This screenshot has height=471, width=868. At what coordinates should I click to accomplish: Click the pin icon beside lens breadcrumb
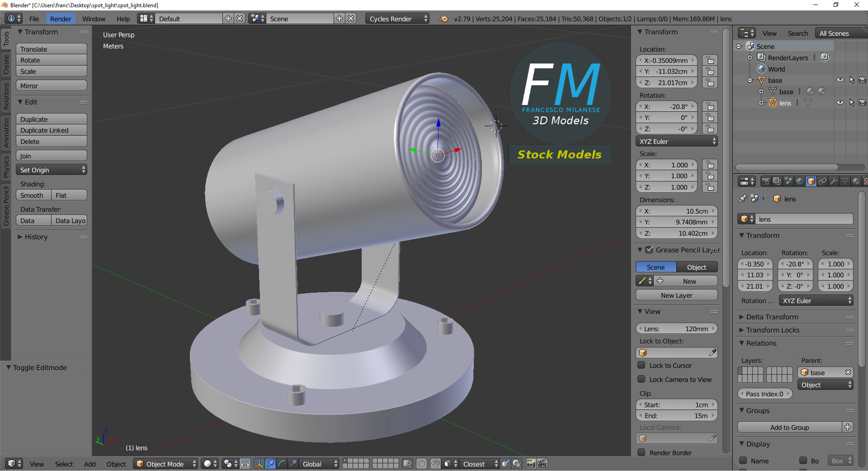point(742,199)
